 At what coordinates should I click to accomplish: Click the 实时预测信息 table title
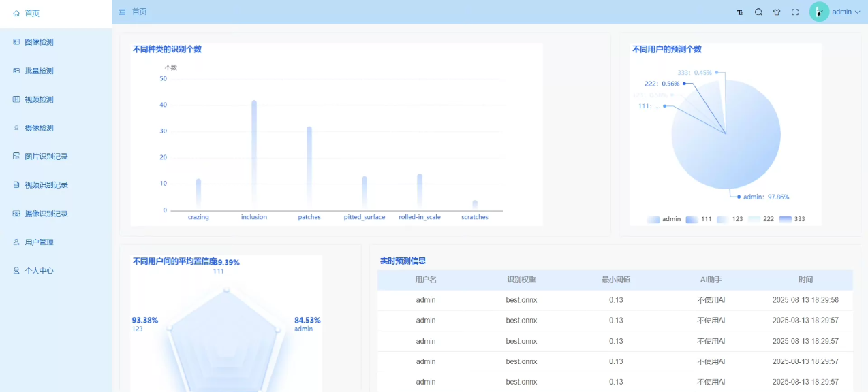[x=403, y=261]
